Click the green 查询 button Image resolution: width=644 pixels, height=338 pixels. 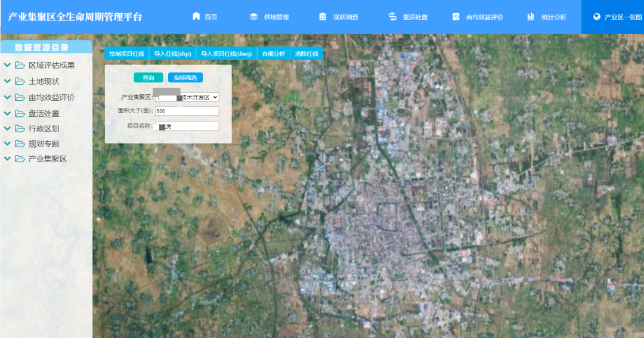(x=148, y=77)
